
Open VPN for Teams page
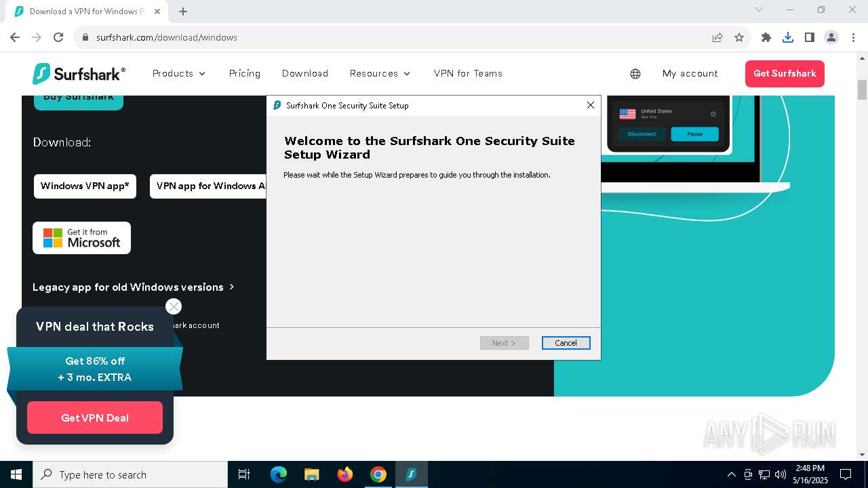click(x=468, y=73)
